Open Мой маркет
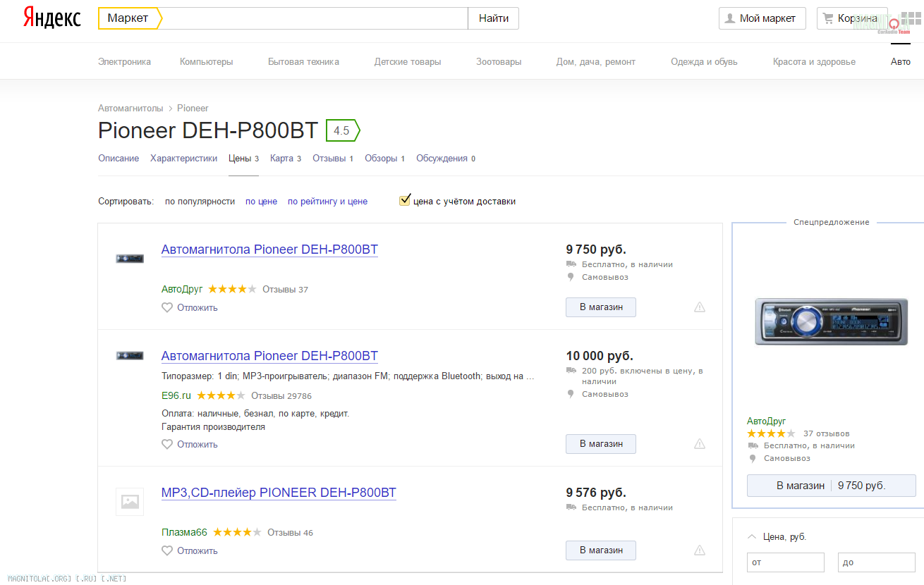 coord(762,18)
